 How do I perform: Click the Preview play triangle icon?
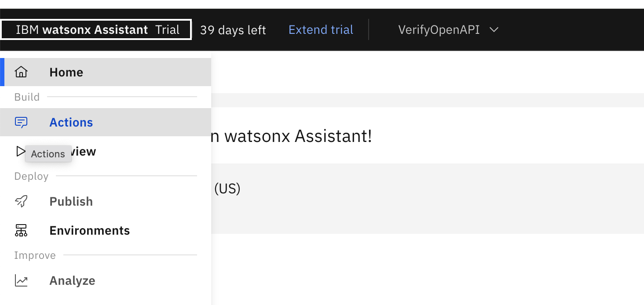point(20,152)
